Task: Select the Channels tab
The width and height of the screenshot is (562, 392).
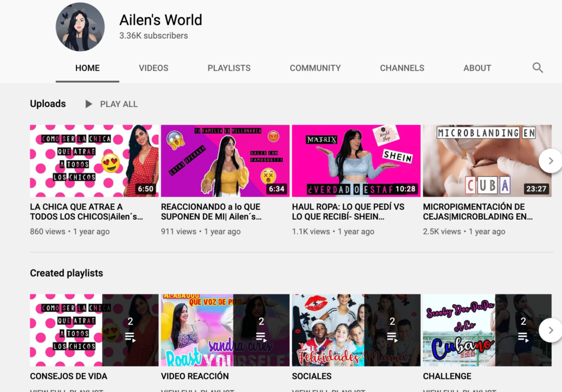Action: click(x=402, y=68)
